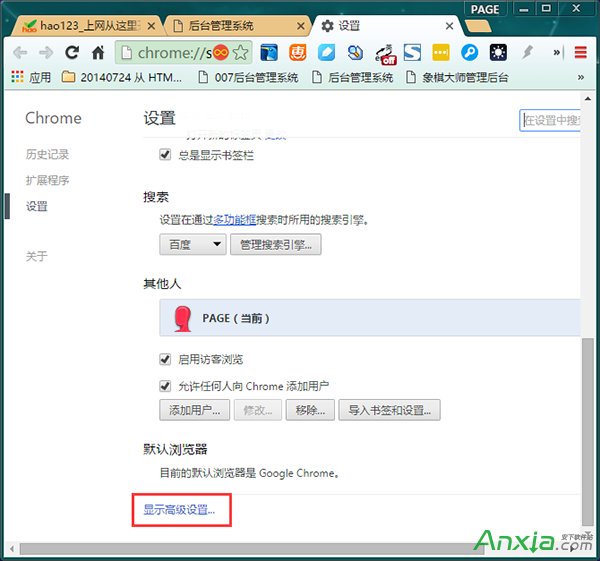Open the 20140724 bookmarks folder
The image size is (600, 561).
pos(122,77)
